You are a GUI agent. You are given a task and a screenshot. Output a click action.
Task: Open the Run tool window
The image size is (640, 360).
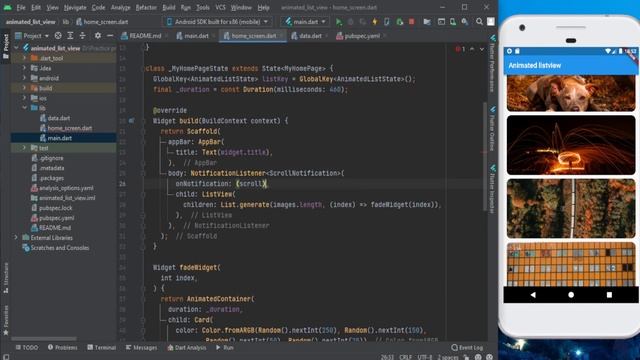[225, 347]
